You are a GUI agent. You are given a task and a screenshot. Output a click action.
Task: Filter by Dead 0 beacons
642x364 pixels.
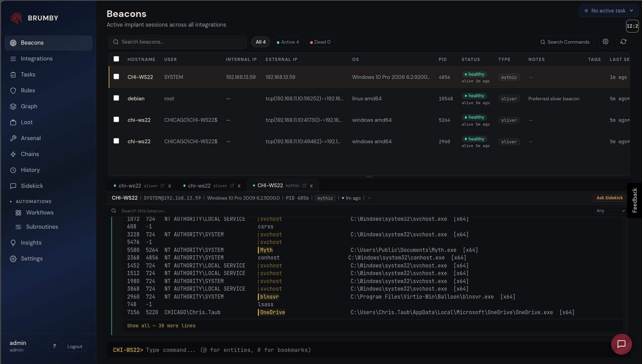(320, 42)
